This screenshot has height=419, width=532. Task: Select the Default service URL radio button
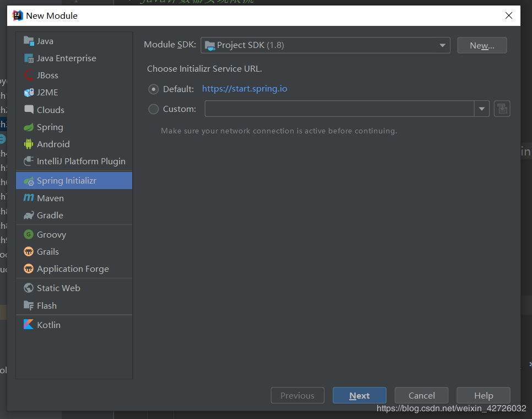pos(153,89)
